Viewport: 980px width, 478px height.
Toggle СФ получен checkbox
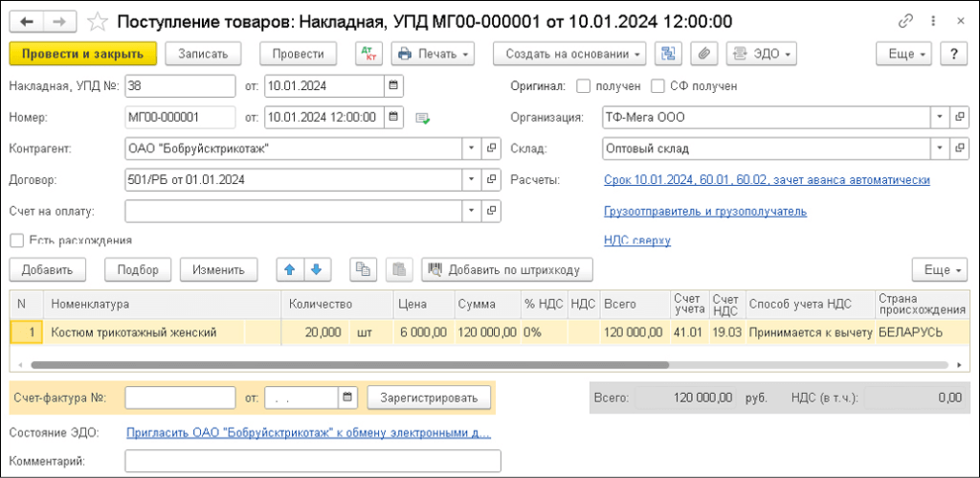[x=657, y=86]
